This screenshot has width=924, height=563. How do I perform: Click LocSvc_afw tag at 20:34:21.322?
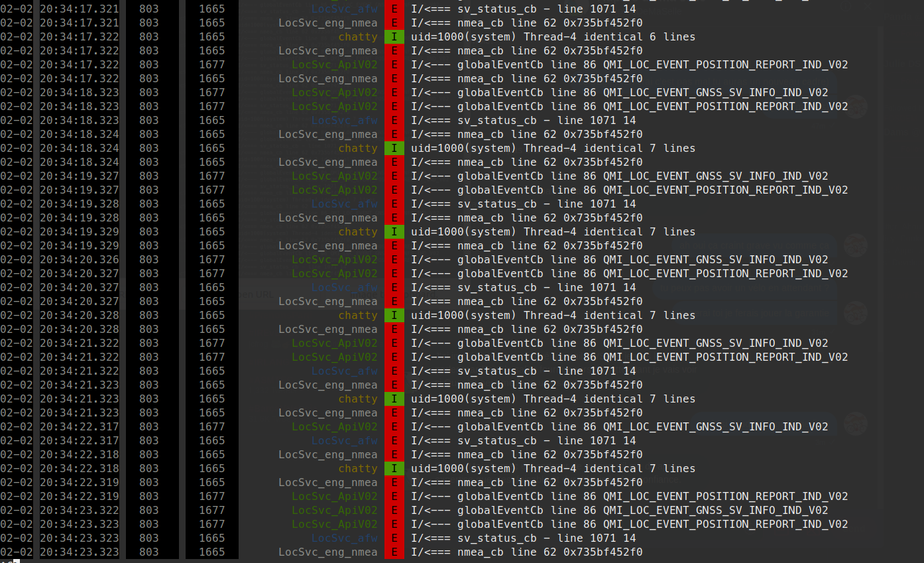pyautogui.click(x=344, y=371)
